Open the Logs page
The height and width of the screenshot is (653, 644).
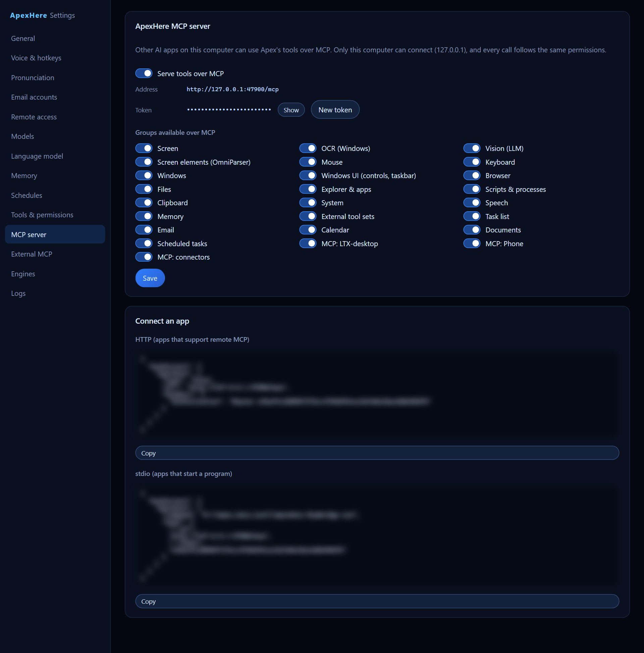55,293
